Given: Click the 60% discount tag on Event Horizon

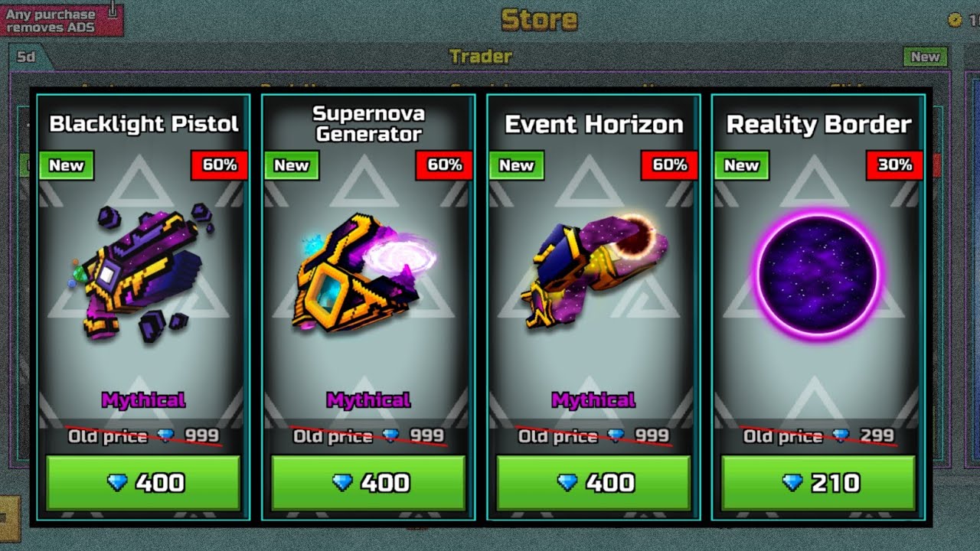Looking at the screenshot, I should 669,165.
